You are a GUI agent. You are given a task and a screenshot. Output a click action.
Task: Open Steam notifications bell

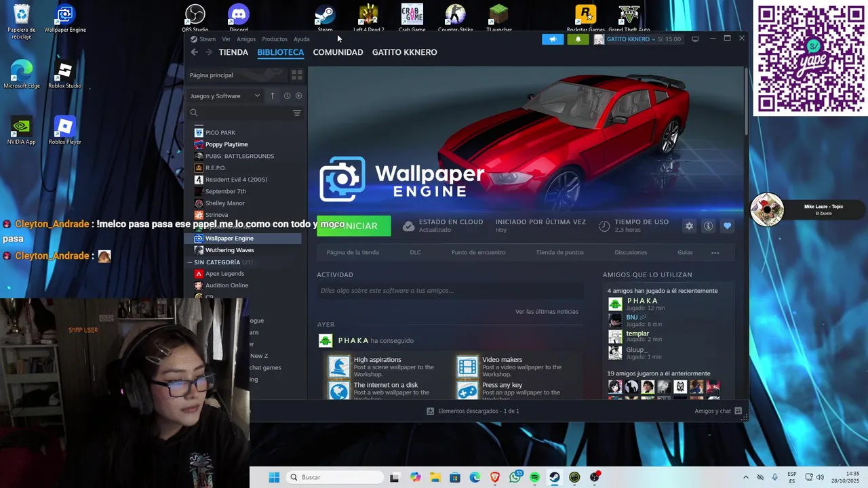pos(578,39)
